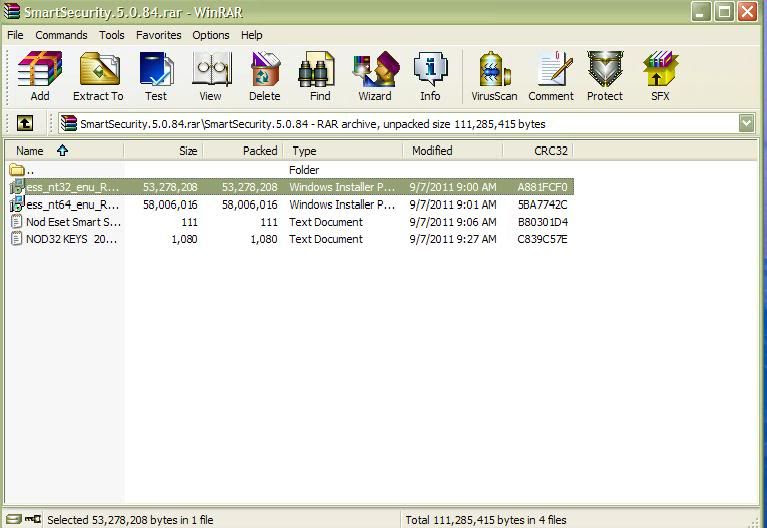Click modified date 9/7/2011 9:06 AM

[x=452, y=222]
